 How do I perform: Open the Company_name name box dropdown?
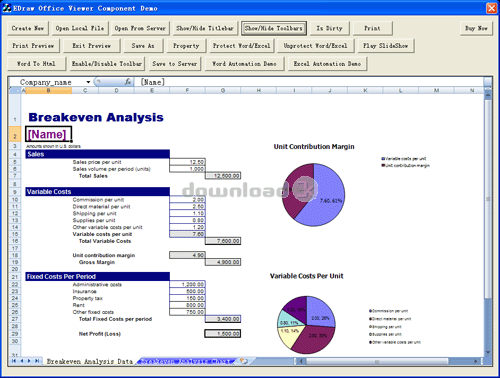(x=88, y=82)
